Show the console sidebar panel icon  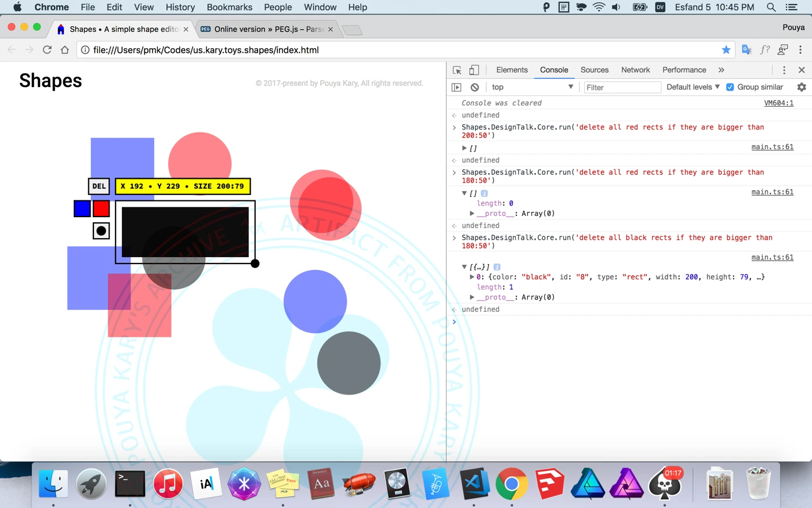[456, 87]
